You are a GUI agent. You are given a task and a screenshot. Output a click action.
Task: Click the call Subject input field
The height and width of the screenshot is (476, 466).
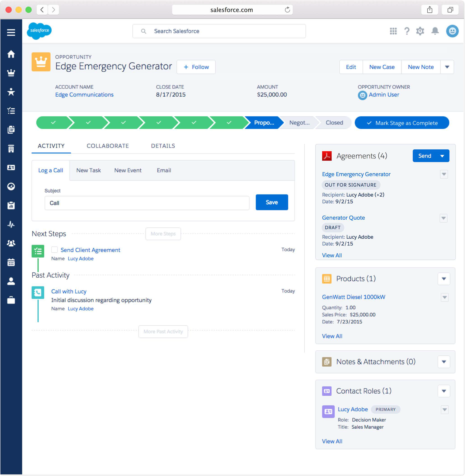147,203
